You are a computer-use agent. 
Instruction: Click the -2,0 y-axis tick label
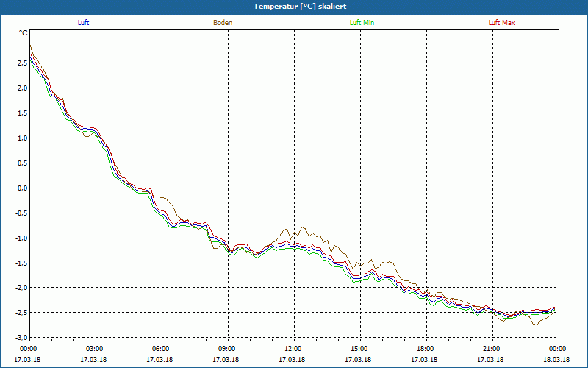(20, 288)
